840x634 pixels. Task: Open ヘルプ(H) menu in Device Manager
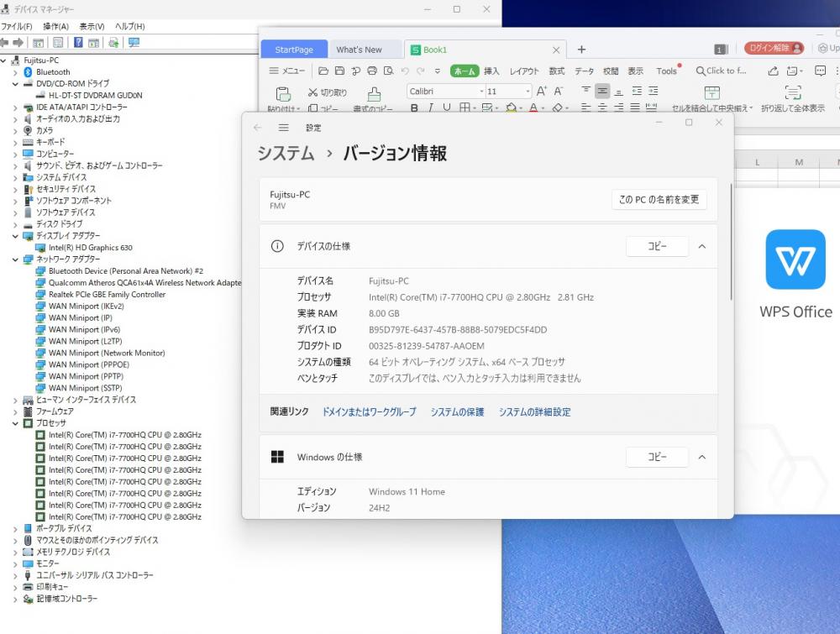(x=129, y=26)
